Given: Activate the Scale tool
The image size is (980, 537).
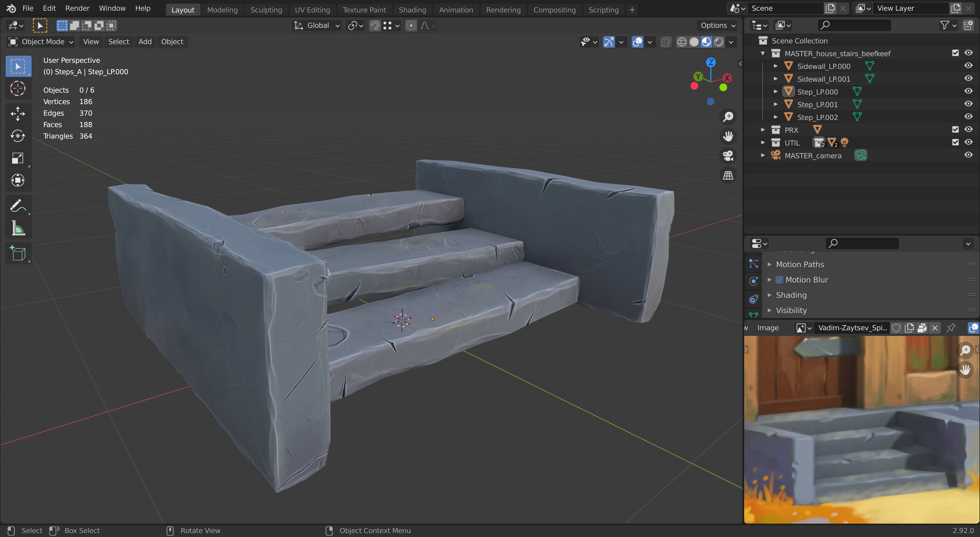Looking at the screenshot, I should (x=18, y=158).
